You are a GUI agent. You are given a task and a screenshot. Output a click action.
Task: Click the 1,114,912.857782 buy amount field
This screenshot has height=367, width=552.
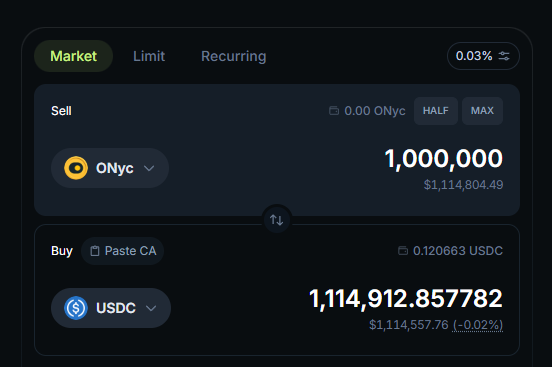(x=406, y=299)
